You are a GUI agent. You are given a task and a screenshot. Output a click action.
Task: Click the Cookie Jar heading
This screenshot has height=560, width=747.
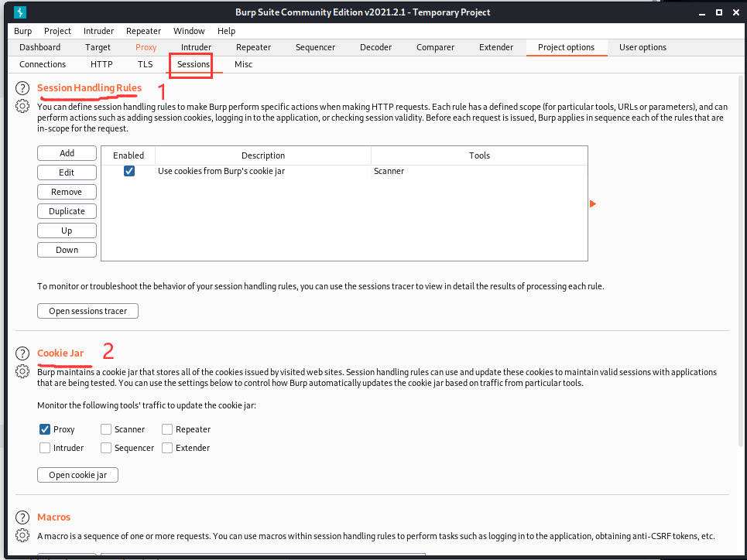(x=60, y=353)
